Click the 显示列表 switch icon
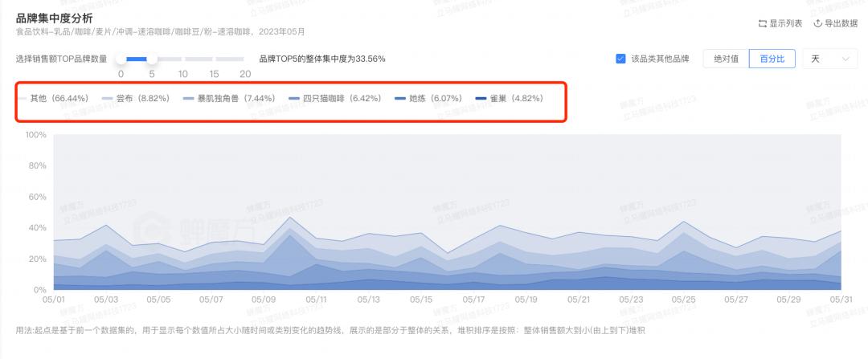 pos(762,24)
